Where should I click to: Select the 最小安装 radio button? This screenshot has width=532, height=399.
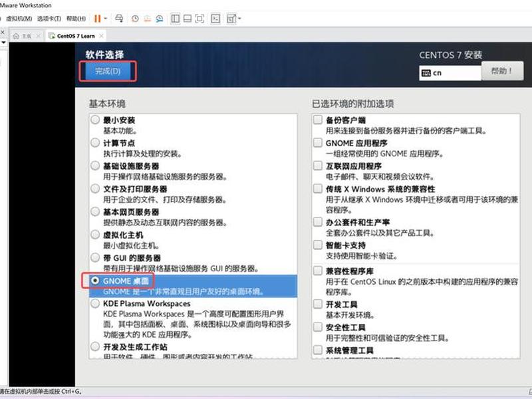(x=95, y=120)
